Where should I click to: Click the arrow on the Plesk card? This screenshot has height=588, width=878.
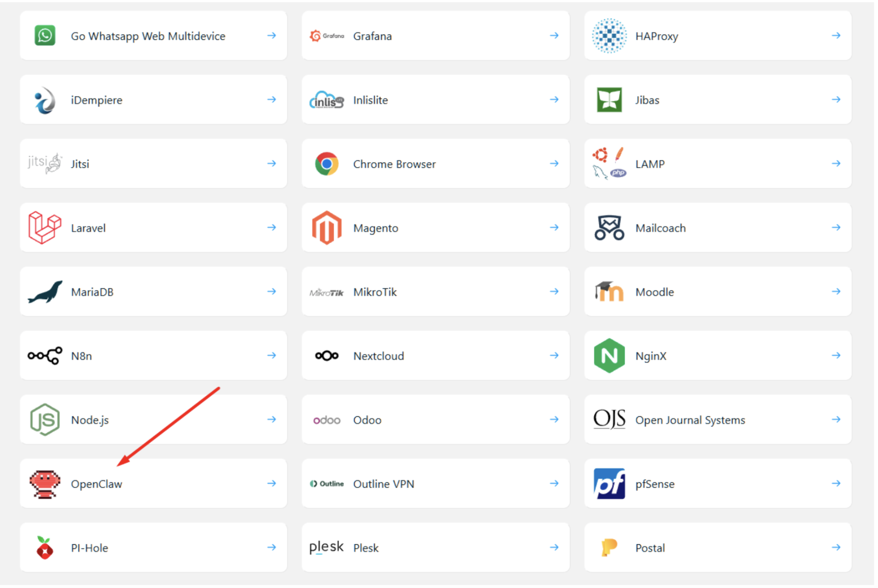click(554, 547)
